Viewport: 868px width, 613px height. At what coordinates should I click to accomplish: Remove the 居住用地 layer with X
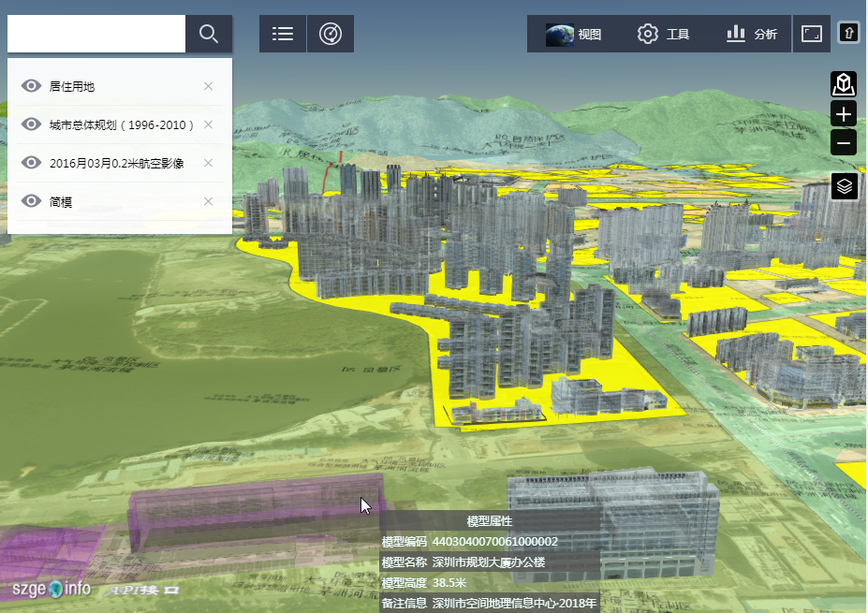pyautogui.click(x=208, y=86)
